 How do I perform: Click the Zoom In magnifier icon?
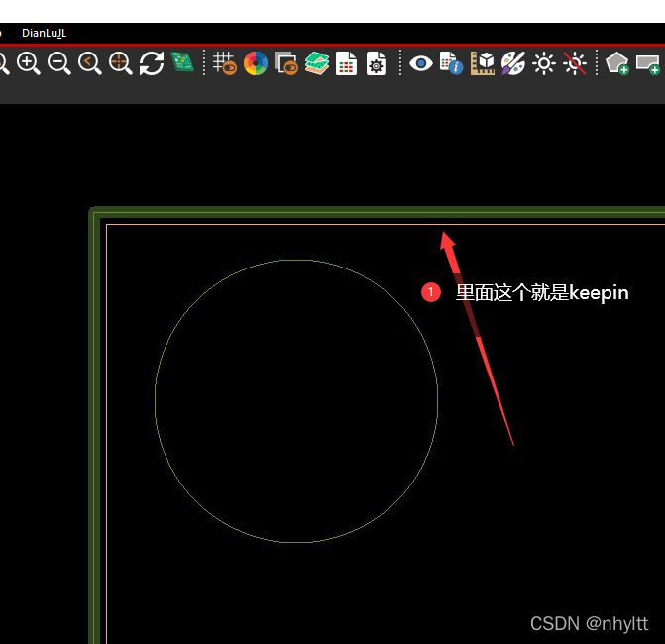click(x=29, y=64)
